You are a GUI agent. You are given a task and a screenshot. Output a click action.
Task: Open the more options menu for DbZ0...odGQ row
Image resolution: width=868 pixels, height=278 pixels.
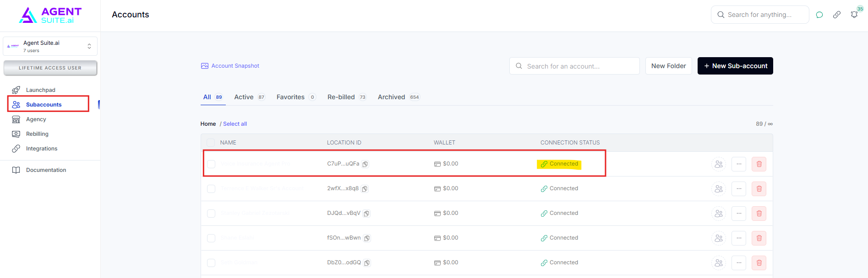pos(739,263)
